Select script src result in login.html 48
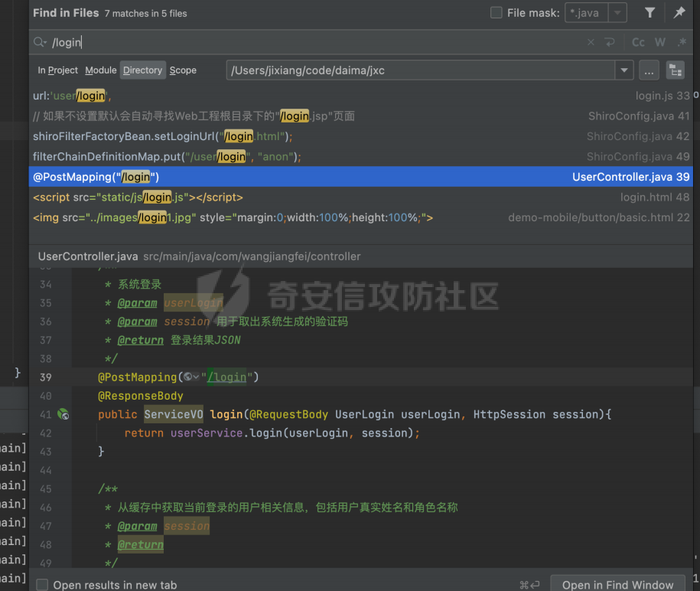700x591 pixels. (361, 197)
